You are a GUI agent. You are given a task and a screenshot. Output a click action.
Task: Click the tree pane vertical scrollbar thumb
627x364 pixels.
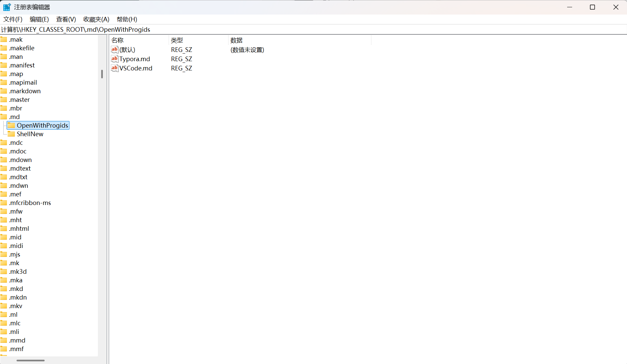[x=102, y=74]
